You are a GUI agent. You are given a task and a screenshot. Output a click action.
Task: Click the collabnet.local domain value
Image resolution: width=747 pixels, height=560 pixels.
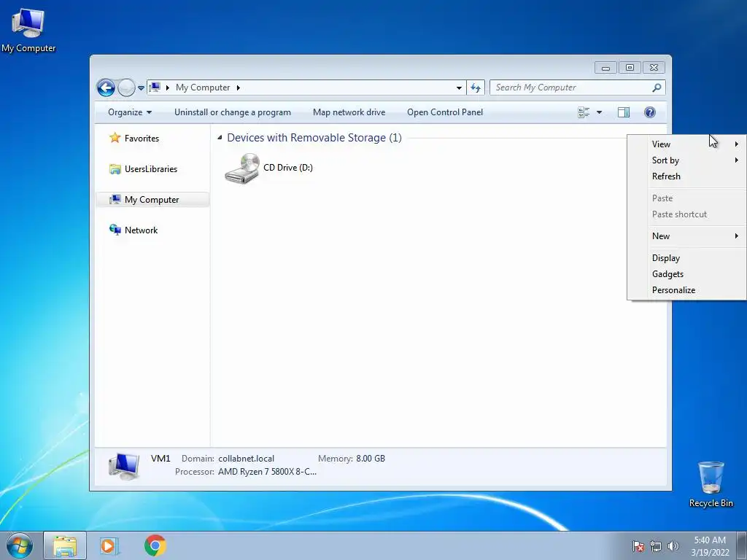(247, 459)
